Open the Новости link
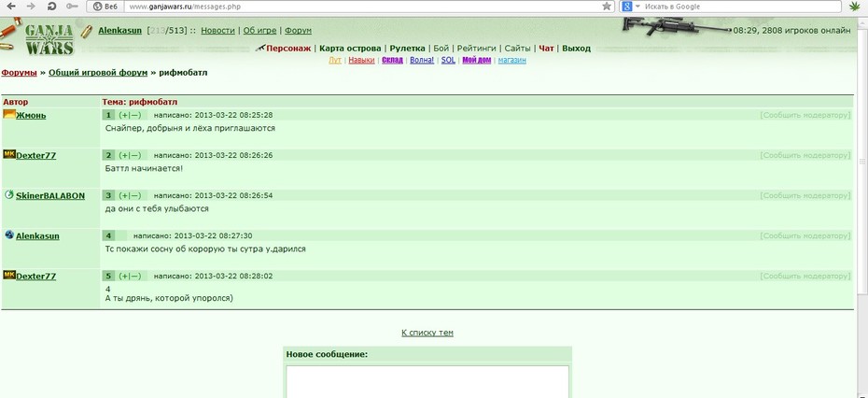This screenshot has height=398, width=868. (217, 31)
